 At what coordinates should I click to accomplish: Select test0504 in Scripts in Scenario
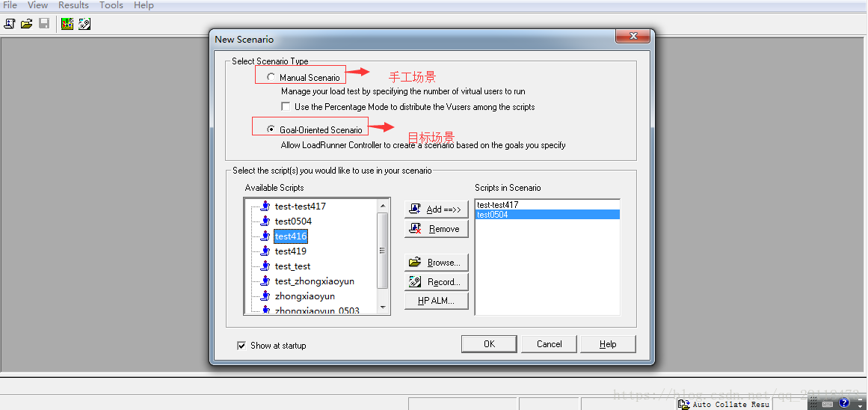pyautogui.click(x=547, y=215)
